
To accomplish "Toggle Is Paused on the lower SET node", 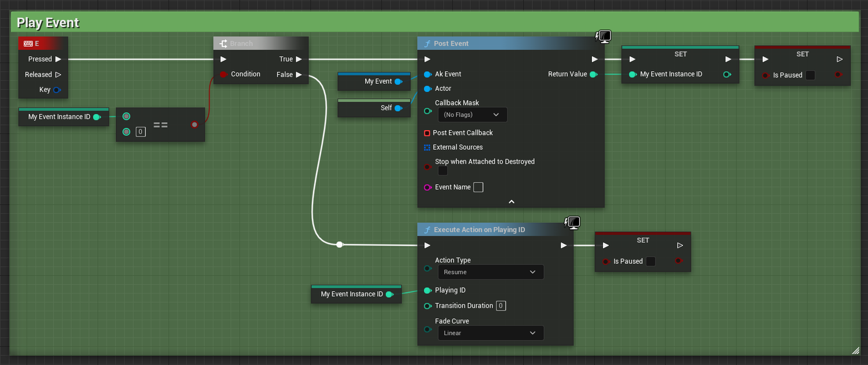I will coord(650,261).
